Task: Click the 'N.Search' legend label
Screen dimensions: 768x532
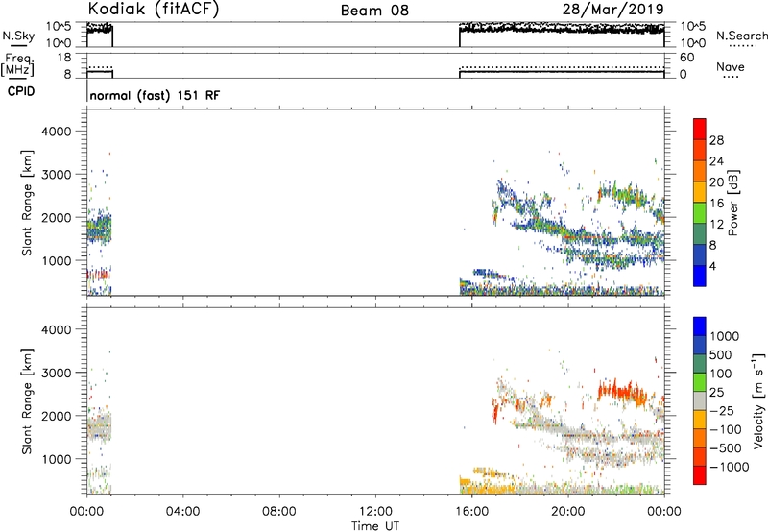Action: pyautogui.click(x=741, y=36)
